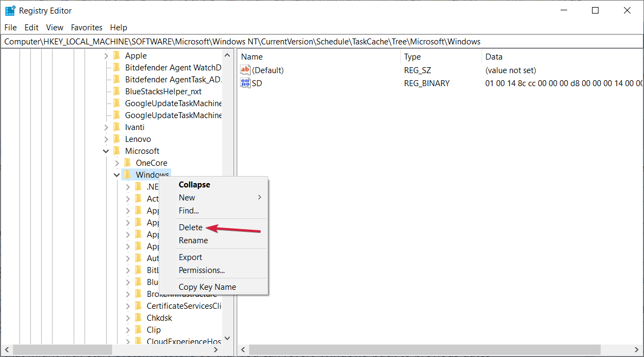Viewport: 644px width, 357px height.
Task: Click the CertificateServicesClient folder icon
Action: pyautogui.click(x=139, y=306)
